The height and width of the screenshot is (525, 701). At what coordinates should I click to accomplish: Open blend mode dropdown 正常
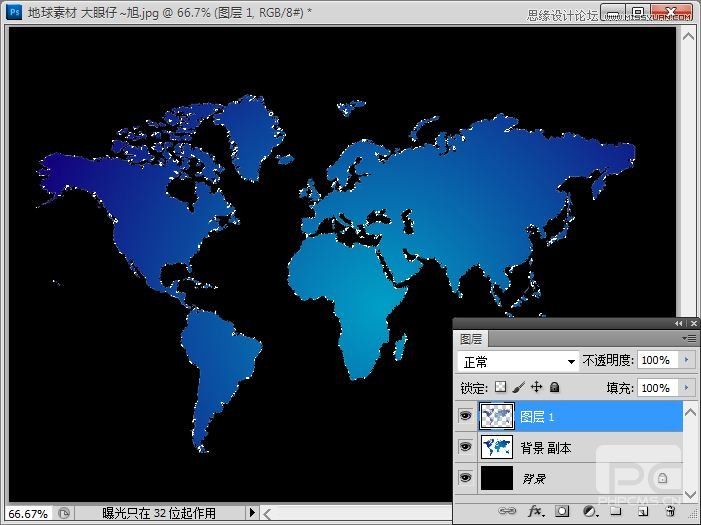click(518, 361)
